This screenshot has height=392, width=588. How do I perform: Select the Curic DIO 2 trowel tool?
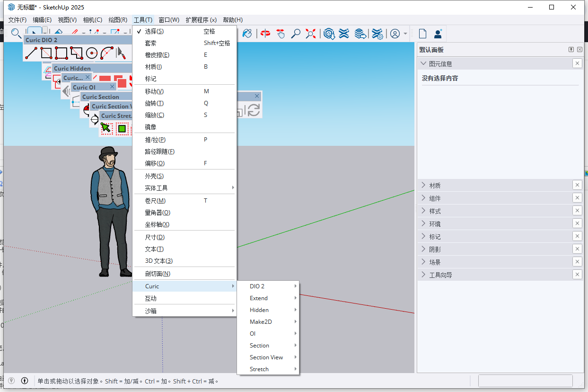coord(121,53)
